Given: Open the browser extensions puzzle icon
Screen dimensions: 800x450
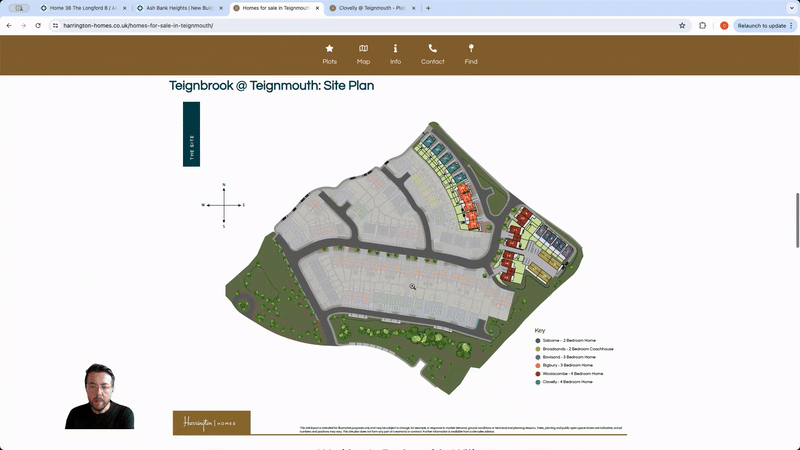Looking at the screenshot, I should [703, 25].
